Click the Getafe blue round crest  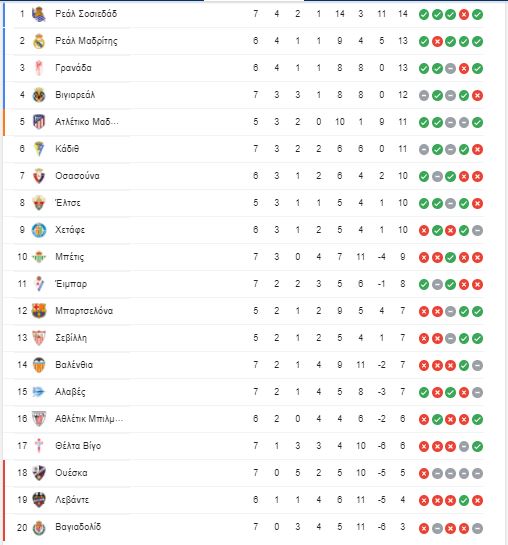pyautogui.click(x=39, y=230)
